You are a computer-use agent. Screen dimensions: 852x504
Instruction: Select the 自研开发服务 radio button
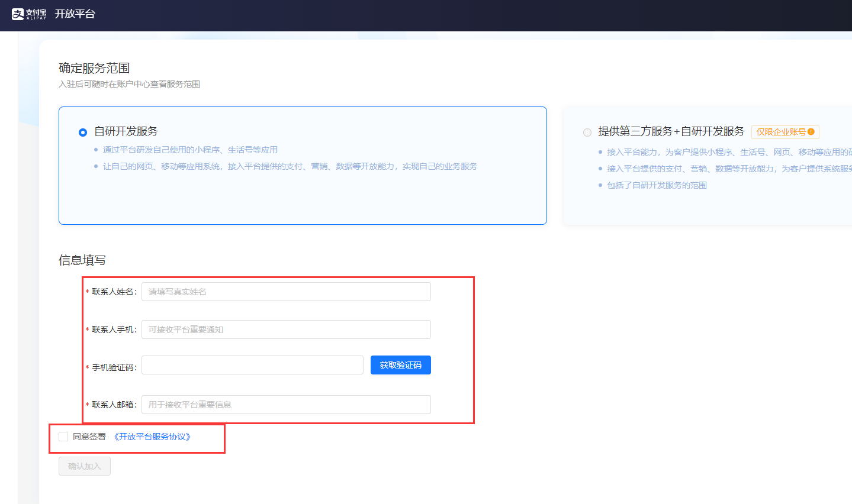(83, 132)
